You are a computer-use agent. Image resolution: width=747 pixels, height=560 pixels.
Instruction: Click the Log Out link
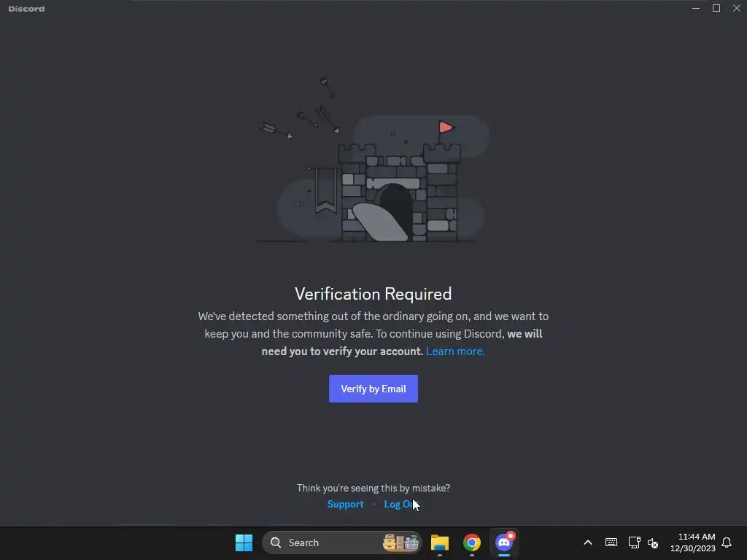[401, 504]
